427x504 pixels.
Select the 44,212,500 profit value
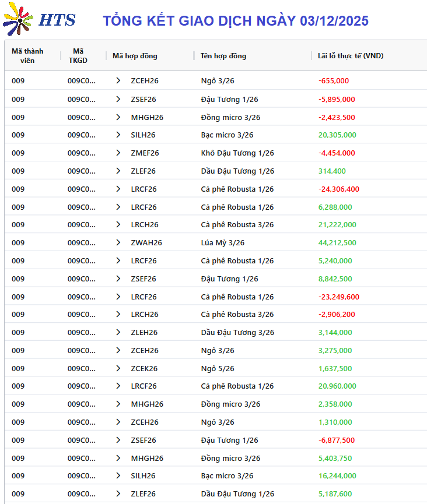pos(337,242)
